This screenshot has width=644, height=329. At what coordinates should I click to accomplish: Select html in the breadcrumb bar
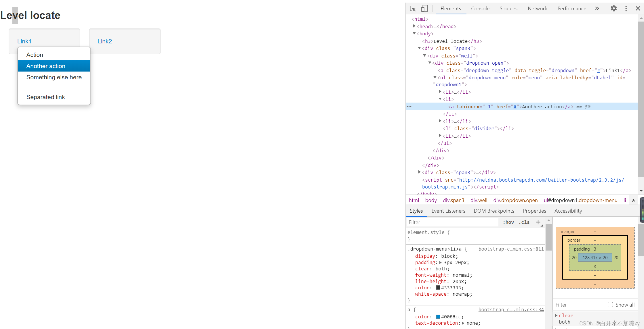414,200
